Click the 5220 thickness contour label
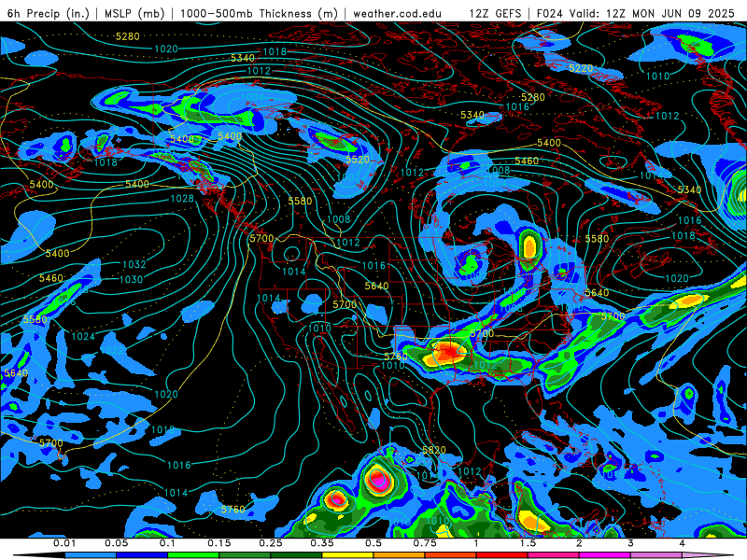 pyautogui.click(x=581, y=68)
